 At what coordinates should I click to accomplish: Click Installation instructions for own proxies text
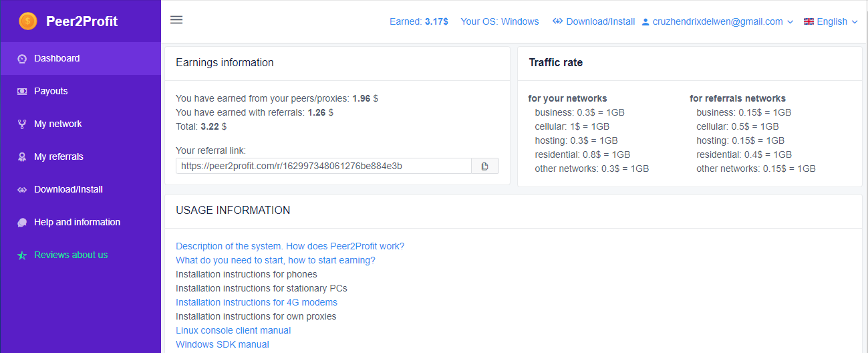tap(256, 316)
